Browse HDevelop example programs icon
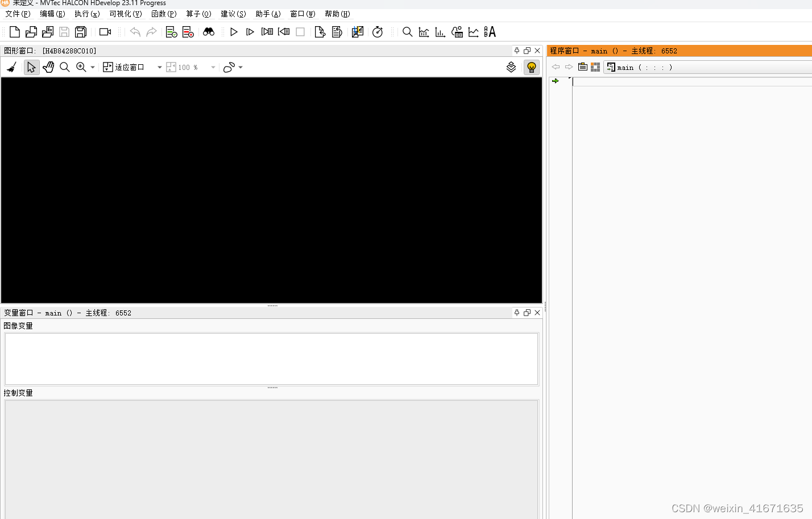812x519 pixels. point(48,32)
